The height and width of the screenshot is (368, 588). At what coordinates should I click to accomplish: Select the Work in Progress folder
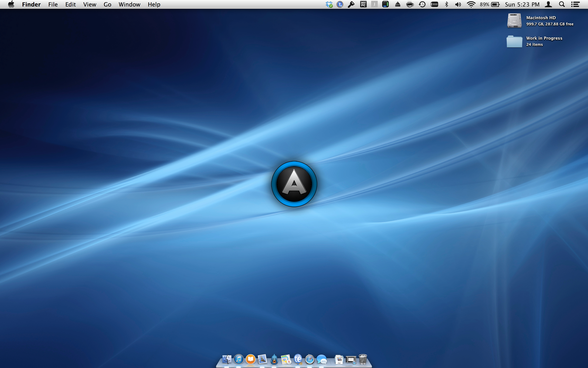click(x=514, y=41)
